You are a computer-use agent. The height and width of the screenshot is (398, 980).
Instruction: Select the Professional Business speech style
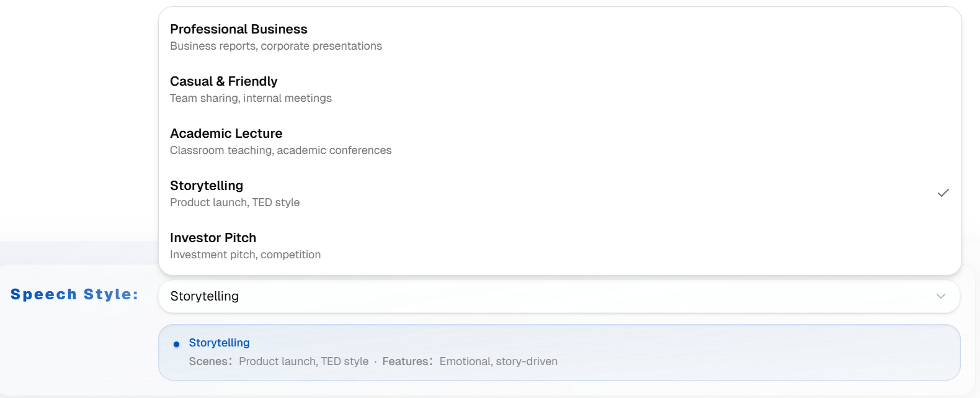click(238, 29)
